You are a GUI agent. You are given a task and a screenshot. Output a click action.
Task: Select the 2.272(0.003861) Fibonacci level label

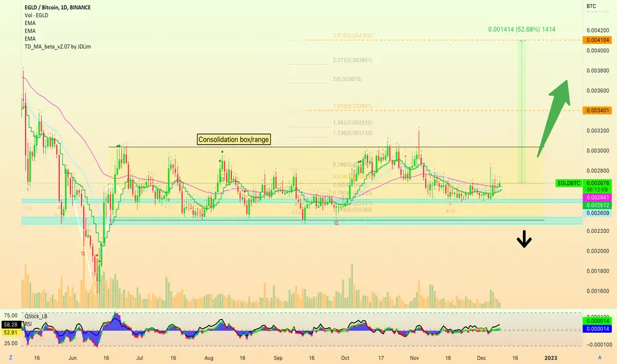[352, 60]
